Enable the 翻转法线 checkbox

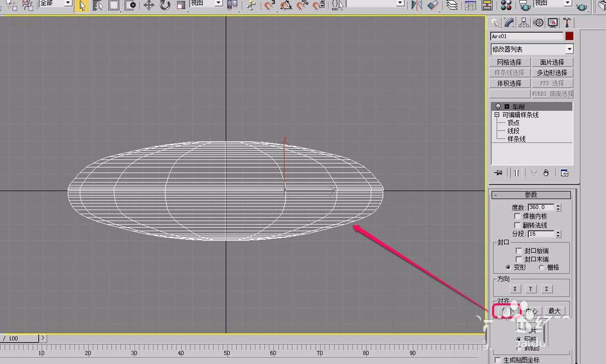518,225
